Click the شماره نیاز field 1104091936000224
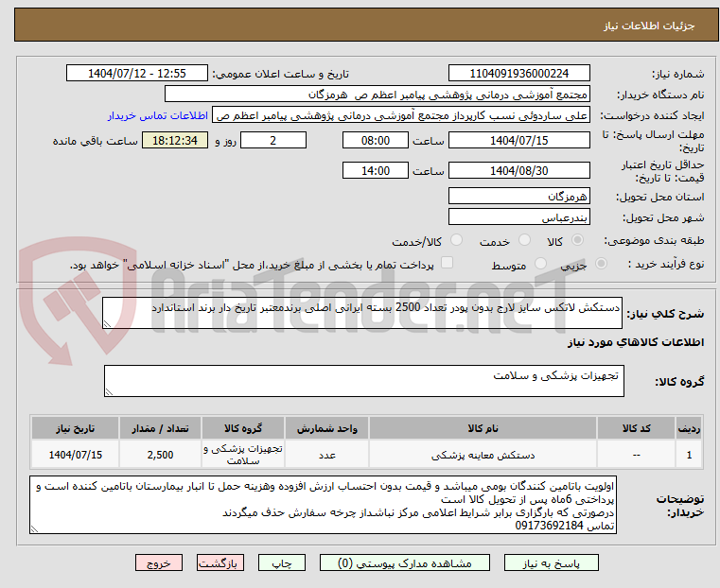The height and width of the screenshot is (588, 720). pos(518,74)
